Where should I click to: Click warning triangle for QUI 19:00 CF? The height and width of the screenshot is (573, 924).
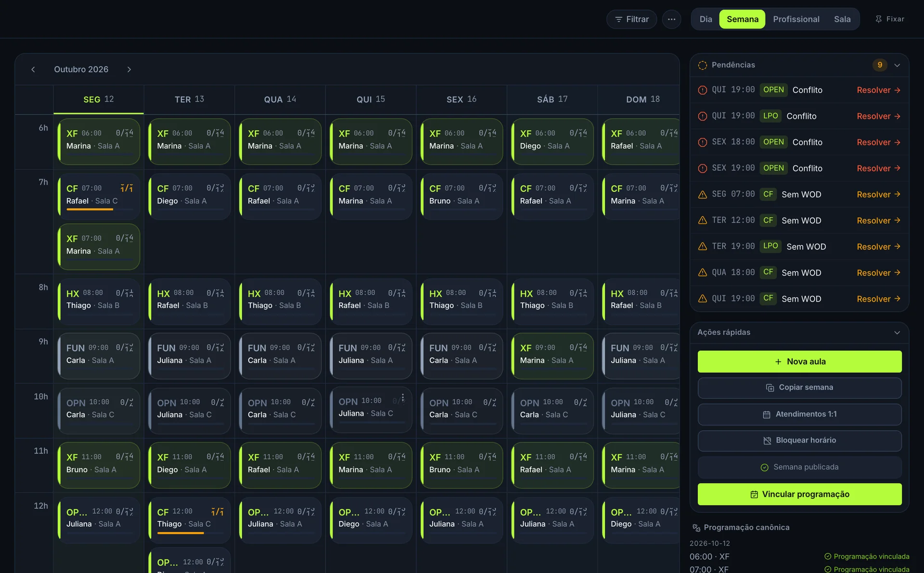[703, 299]
